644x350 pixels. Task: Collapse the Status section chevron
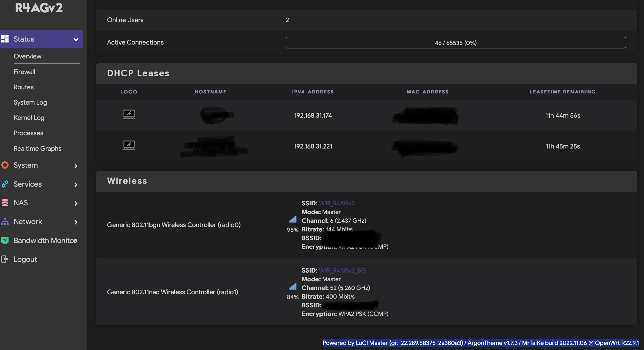click(76, 39)
